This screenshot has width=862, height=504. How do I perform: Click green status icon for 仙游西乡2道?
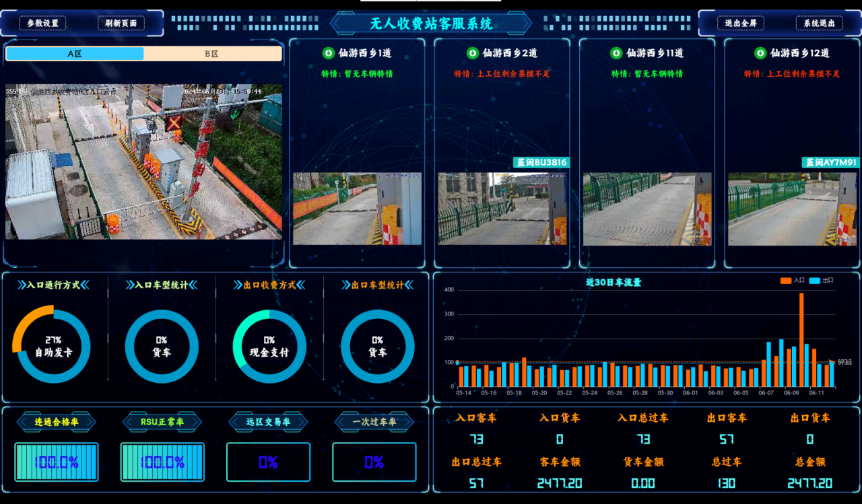coord(473,53)
